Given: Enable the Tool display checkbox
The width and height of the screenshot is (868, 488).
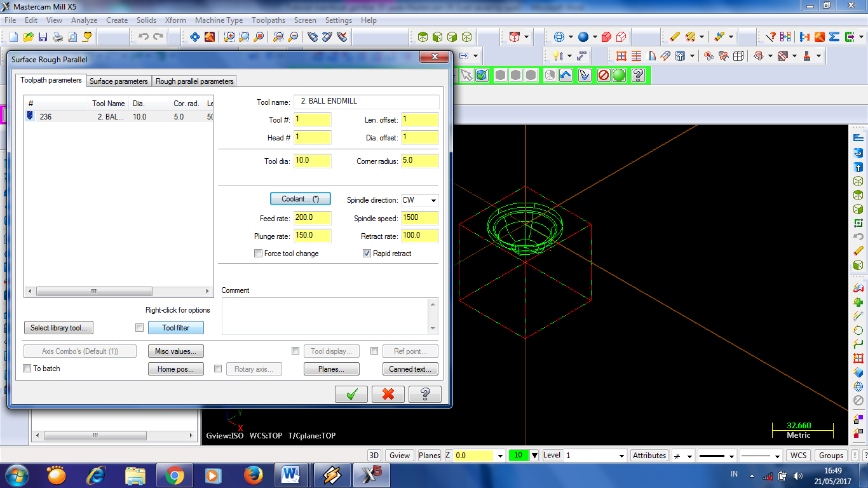Looking at the screenshot, I should 295,351.
